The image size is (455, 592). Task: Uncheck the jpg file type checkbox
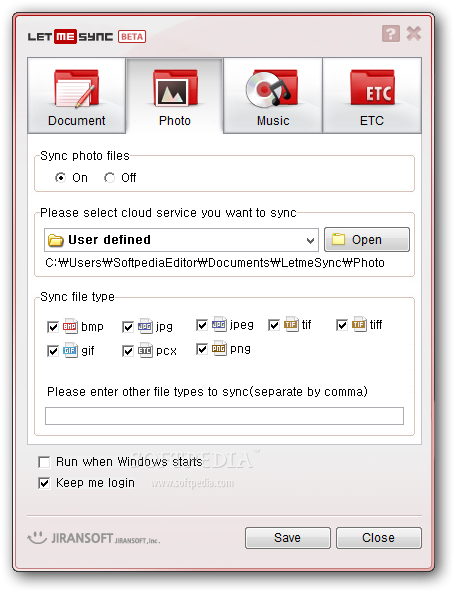pos(128,327)
